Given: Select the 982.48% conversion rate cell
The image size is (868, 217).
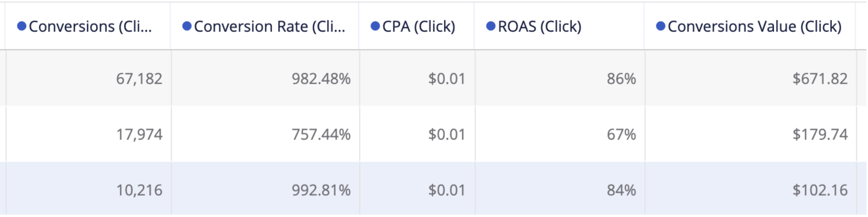Looking at the screenshot, I should 321,79.
